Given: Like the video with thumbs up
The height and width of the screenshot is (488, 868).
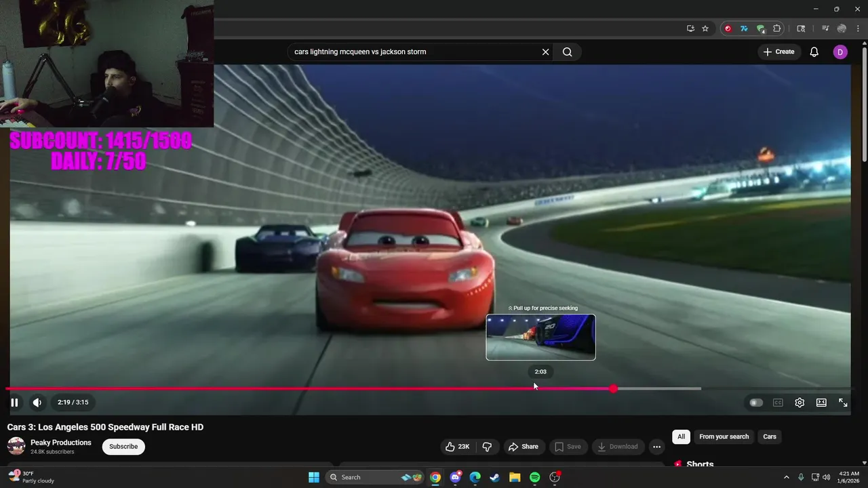Looking at the screenshot, I should coord(458,447).
